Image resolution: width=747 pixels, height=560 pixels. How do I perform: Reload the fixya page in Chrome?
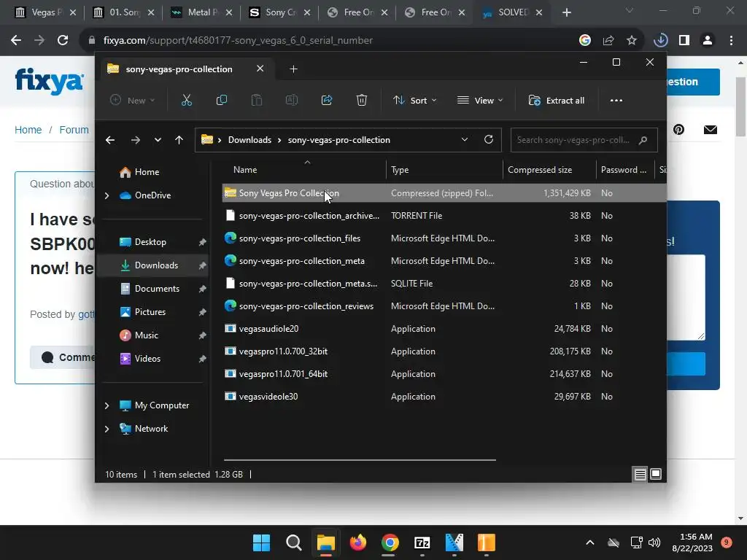tap(63, 40)
